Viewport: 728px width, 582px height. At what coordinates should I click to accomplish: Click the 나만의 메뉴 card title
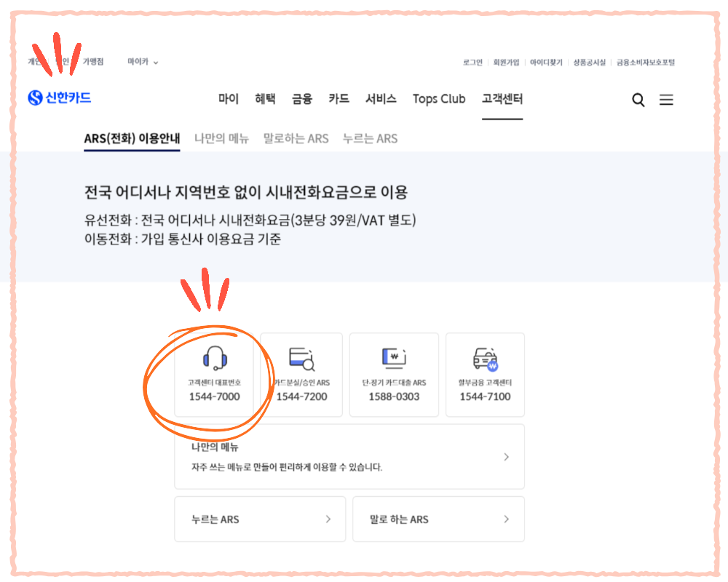point(215,447)
